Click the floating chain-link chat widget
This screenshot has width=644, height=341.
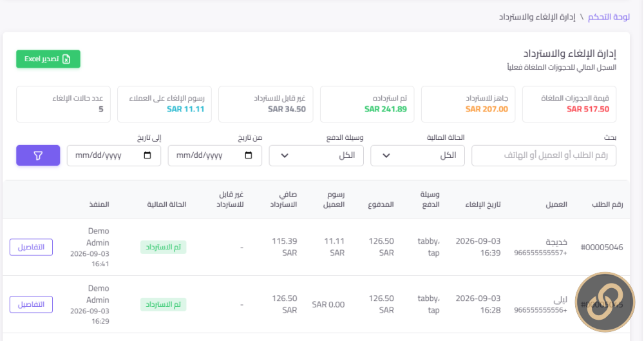coord(605,302)
